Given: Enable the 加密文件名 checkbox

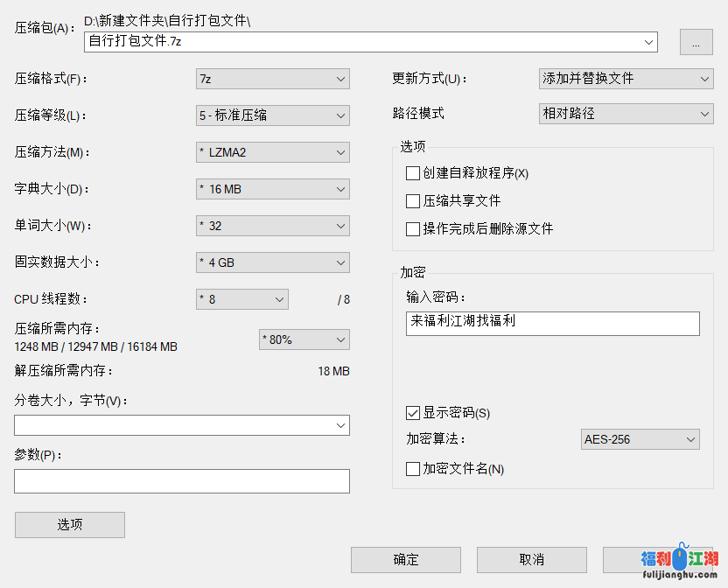Looking at the screenshot, I should pos(413,469).
